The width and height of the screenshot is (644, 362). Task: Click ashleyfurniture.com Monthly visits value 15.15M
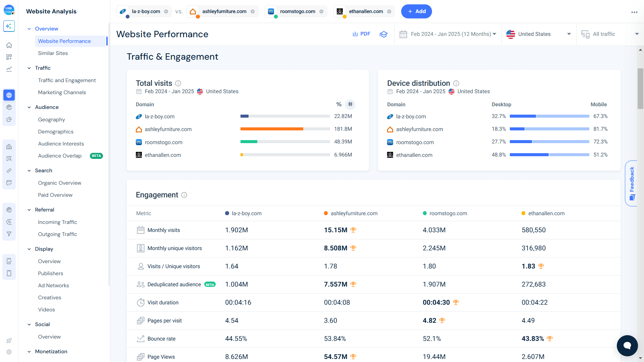pos(335,230)
